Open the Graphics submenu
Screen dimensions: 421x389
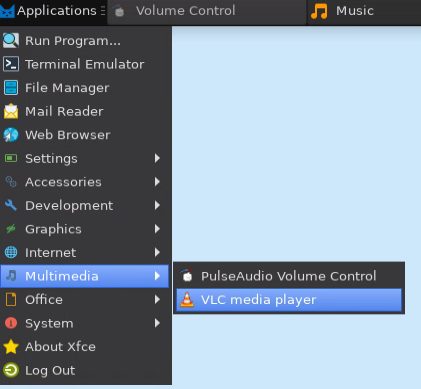tap(85, 229)
